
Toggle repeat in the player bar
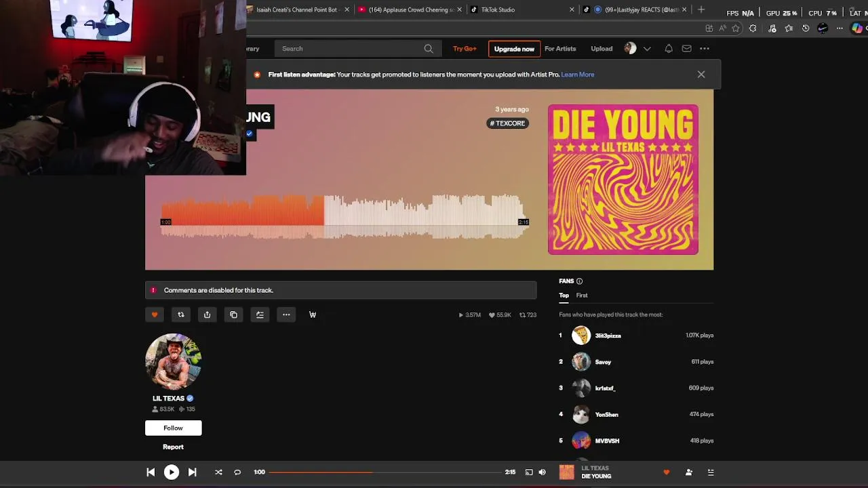pyautogui.click(x=237, y=472)
